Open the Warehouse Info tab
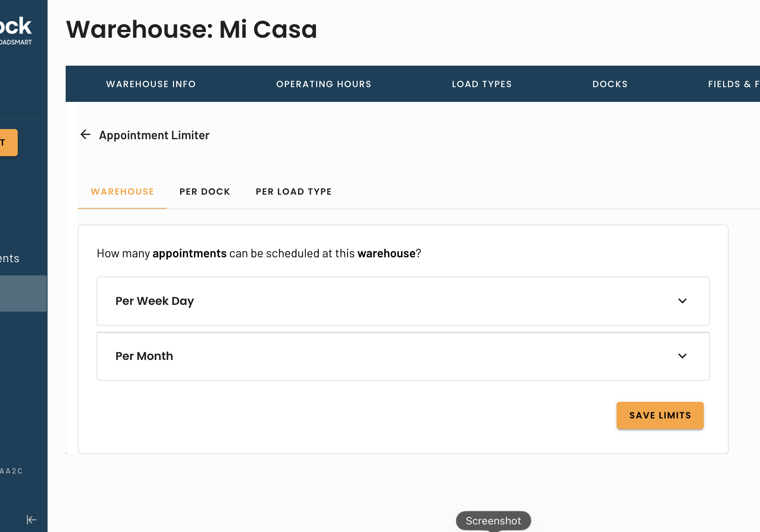 151,84
